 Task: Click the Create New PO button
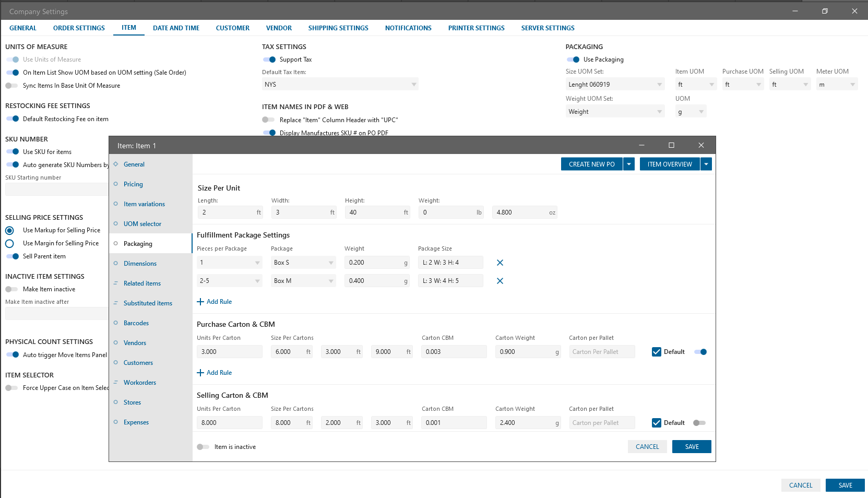pos(591,164)
